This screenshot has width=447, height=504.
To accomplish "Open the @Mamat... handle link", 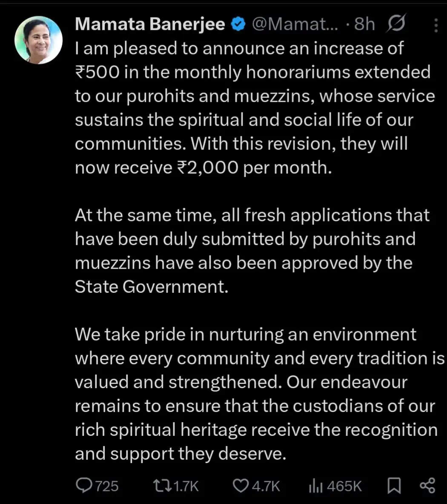I will click(x=295, y=24).
